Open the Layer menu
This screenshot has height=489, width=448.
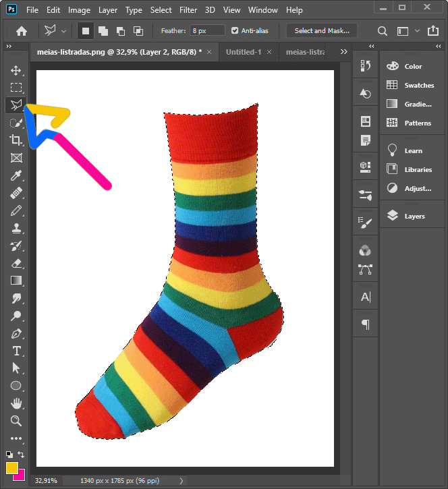pos(108,10)
